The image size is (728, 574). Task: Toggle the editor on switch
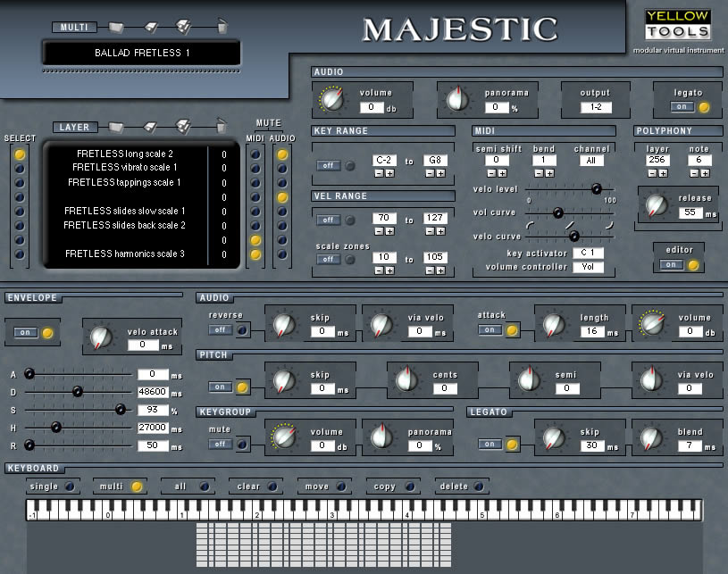click(672, 264)
